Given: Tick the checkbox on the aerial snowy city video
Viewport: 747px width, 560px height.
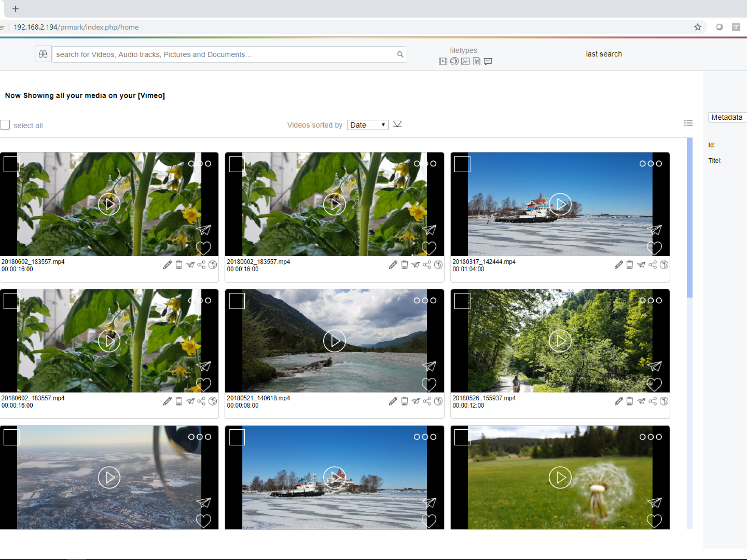Looking at the screenshot, I should click(11, 437).
